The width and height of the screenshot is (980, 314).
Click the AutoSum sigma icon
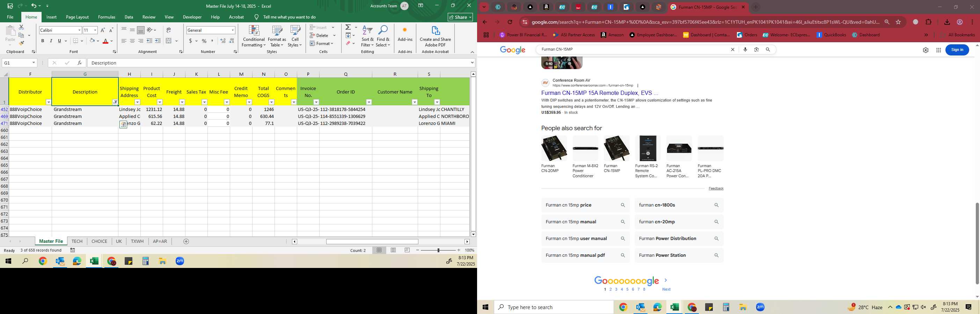click(x=348, y=27)
